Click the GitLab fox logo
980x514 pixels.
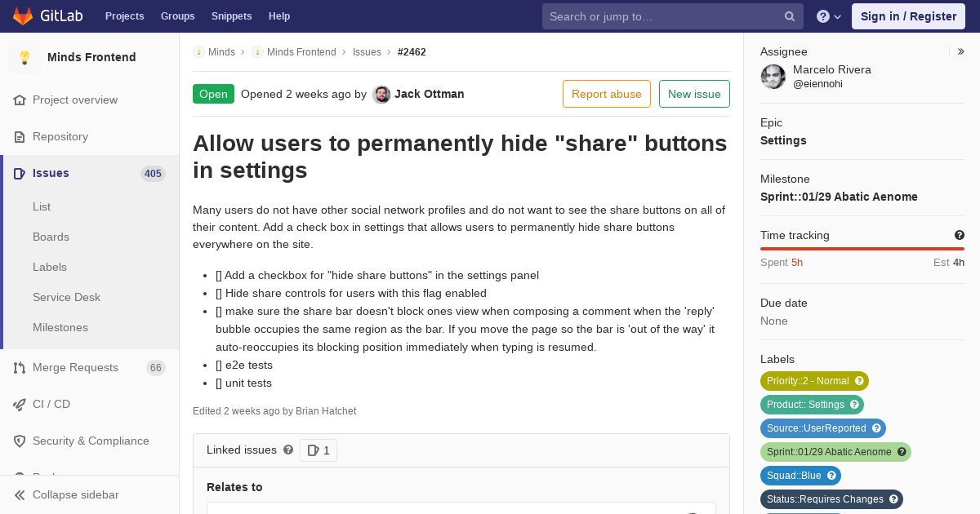(x=23, y=16)
